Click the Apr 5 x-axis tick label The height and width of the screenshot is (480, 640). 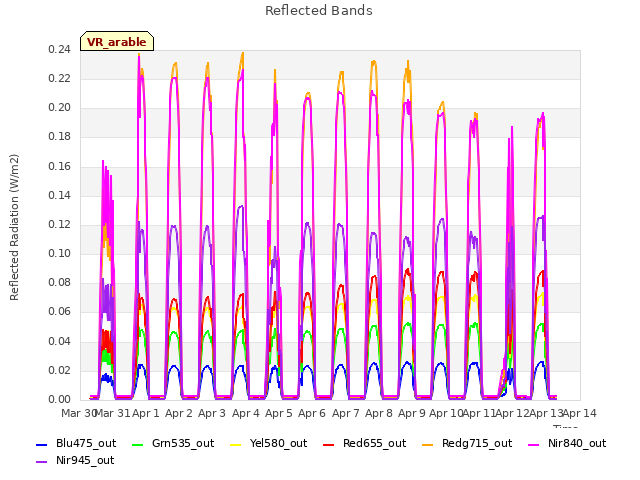pyautogui.click(x=279, y=413)
